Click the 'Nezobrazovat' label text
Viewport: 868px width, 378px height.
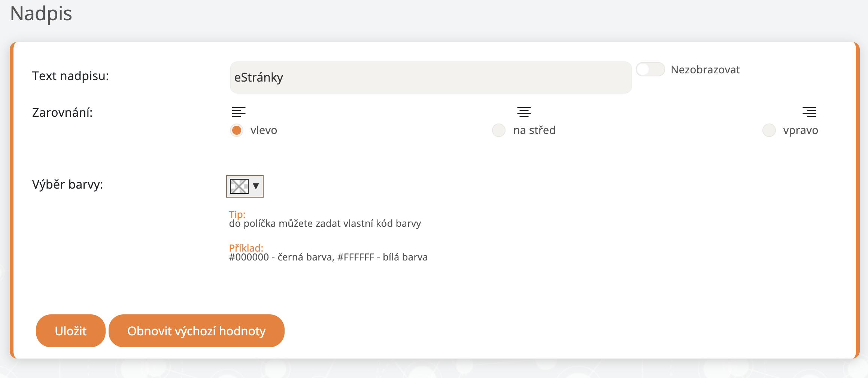coord(705,70)
